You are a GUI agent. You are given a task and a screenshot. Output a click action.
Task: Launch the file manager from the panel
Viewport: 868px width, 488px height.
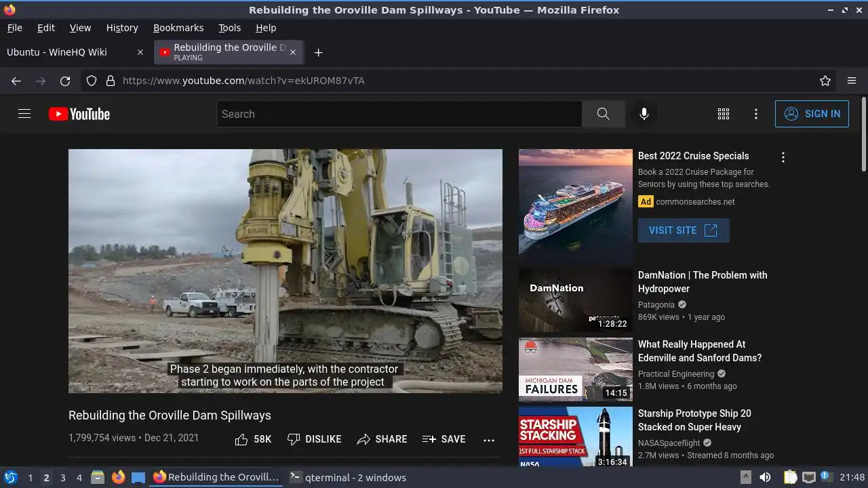[98, 477]
